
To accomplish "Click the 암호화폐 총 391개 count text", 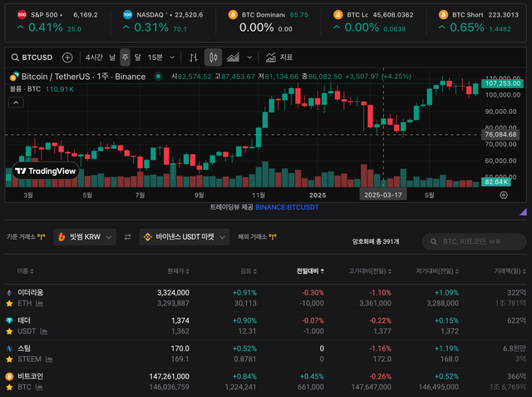I will click(376, 241).
